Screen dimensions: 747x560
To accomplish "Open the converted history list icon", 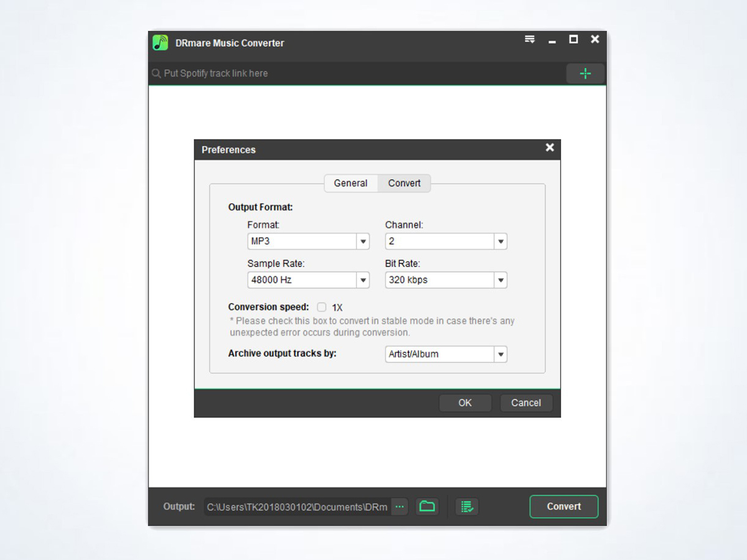I will [467, 506].
